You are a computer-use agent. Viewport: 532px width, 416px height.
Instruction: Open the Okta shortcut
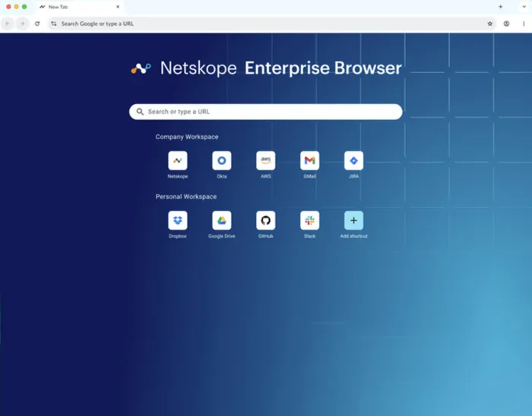tap(222, 160)
